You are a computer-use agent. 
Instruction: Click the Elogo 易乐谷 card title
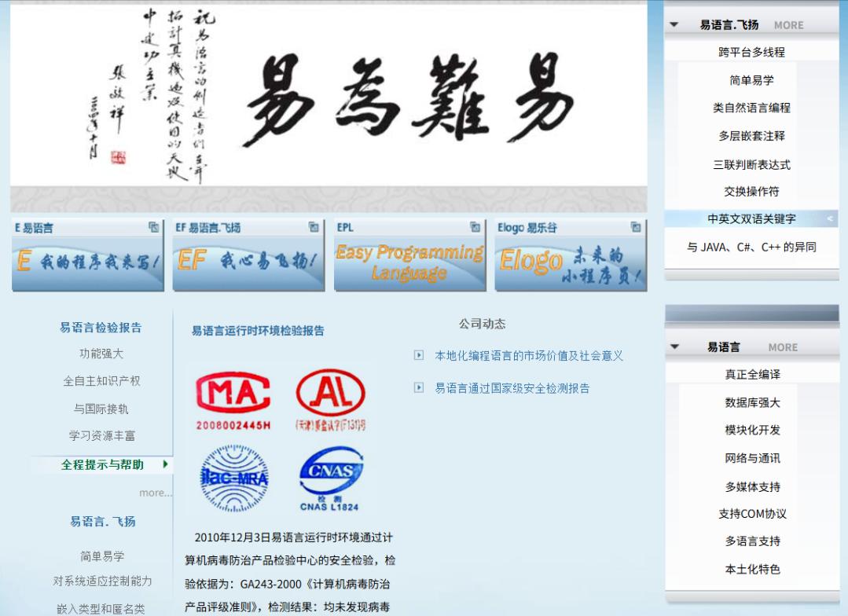[527, 228]
